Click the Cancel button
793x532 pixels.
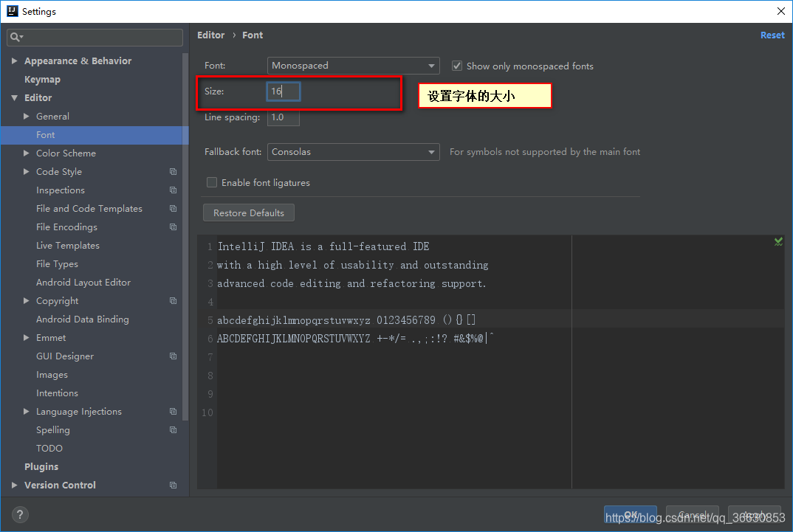(x=693, y=515)
